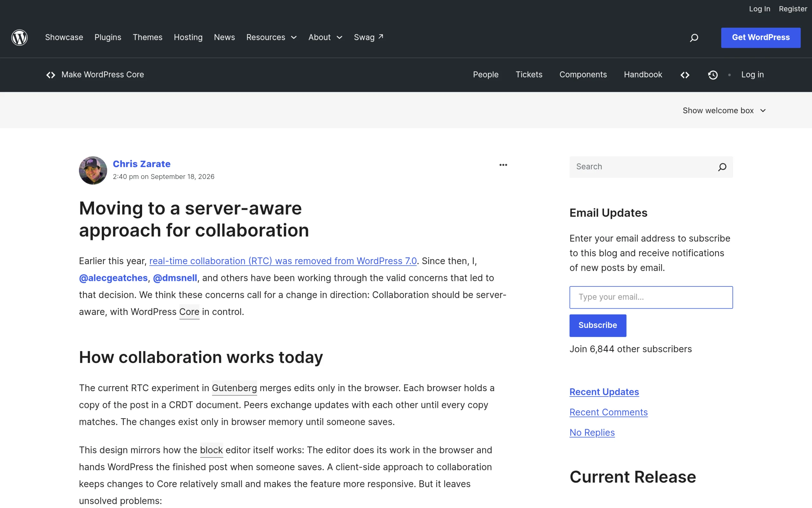Click the post title heading
The image size is (812, 508).
click(x=194, y=219)
